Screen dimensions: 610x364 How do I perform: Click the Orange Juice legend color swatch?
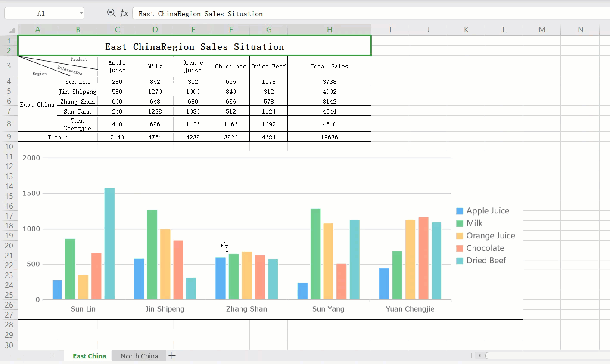(460, 236)
